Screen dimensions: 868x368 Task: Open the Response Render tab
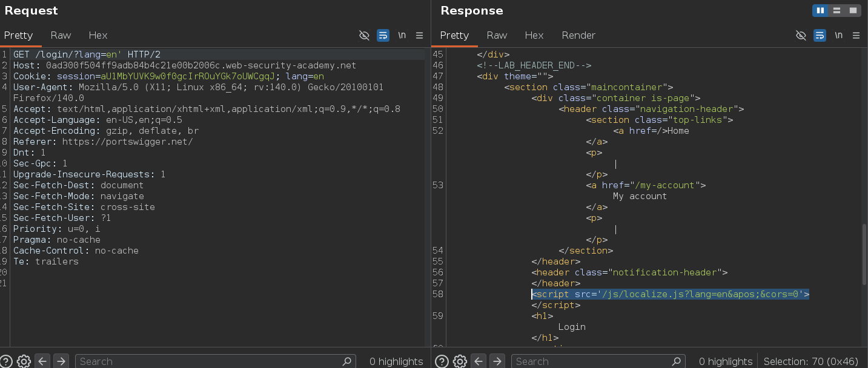[x=578, y=35]
